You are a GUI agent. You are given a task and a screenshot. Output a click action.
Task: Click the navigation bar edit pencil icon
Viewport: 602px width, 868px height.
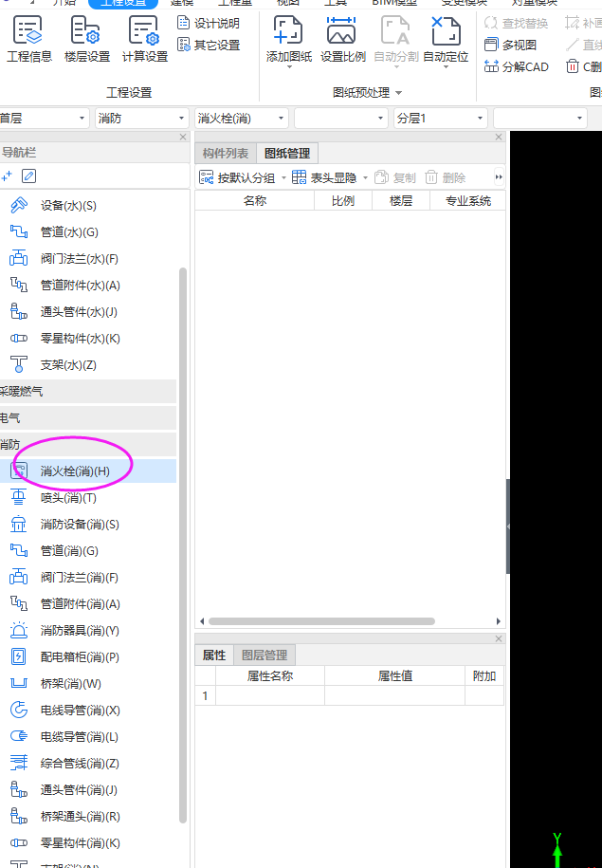28,176
